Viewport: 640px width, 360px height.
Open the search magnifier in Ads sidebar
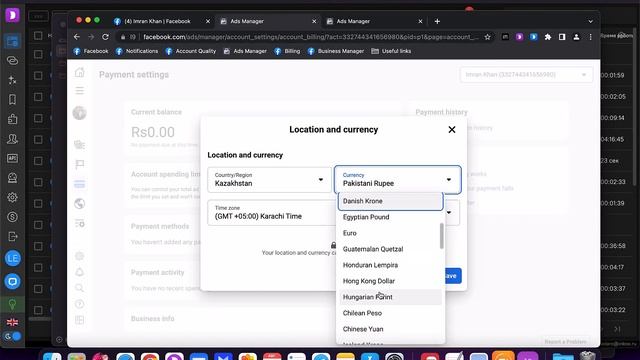(80, 288)
